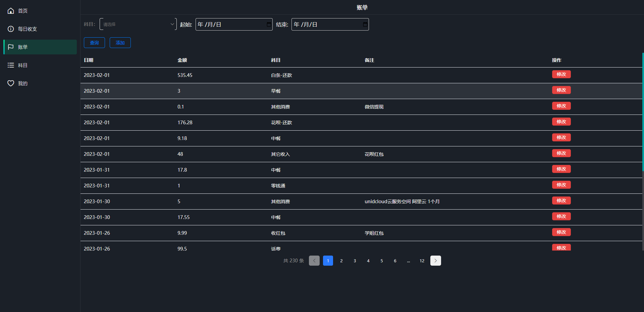The width and height of the screenshot is (644, 312).
Task: Open the 我的 menu item
Action: (40, 83)
